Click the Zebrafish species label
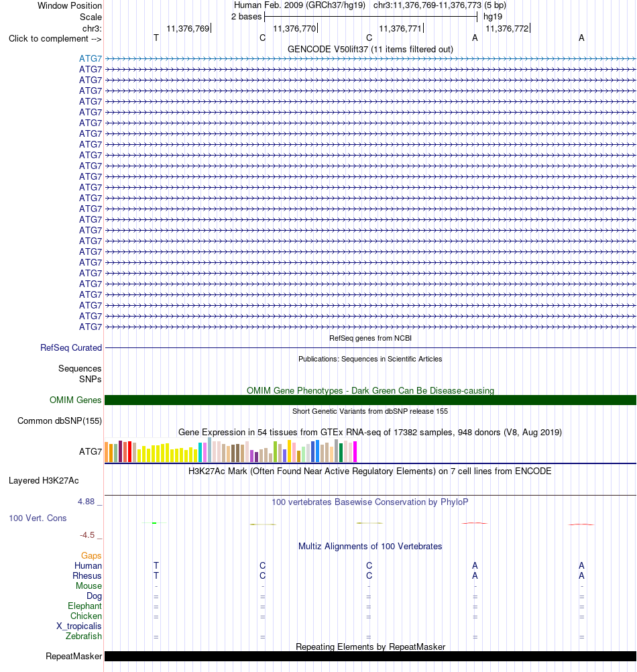Viewport: 637px width, 672px height. (x=84, y=636)
